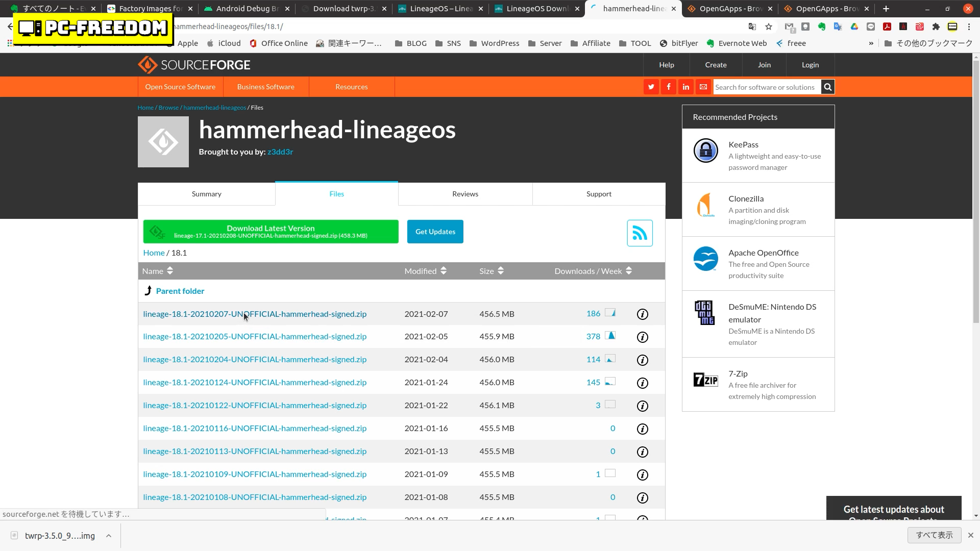Click the Facebook share icon
The width and height of the screenshot is (980, 551).
click(669, 87)
